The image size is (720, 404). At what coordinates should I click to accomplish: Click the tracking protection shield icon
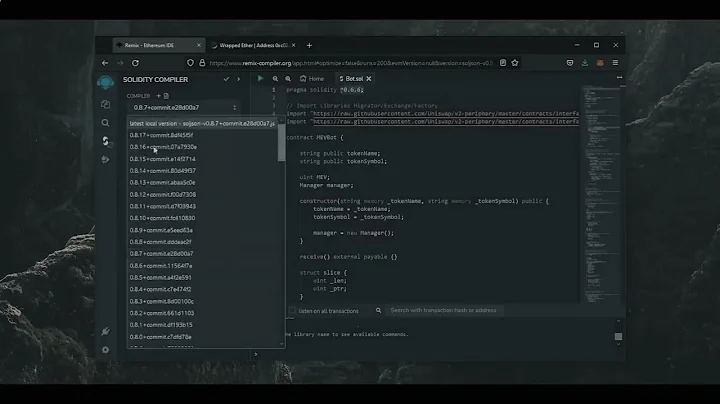[x=190, y=63]
